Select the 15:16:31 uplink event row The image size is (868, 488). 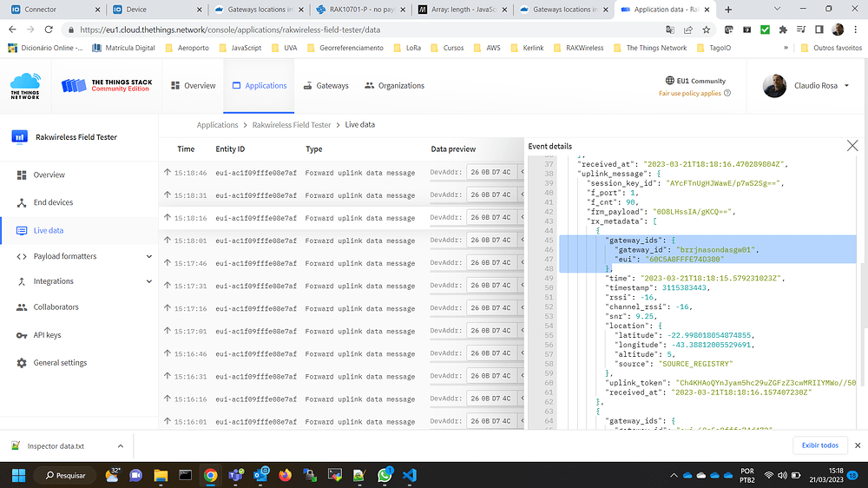(341, 377)
